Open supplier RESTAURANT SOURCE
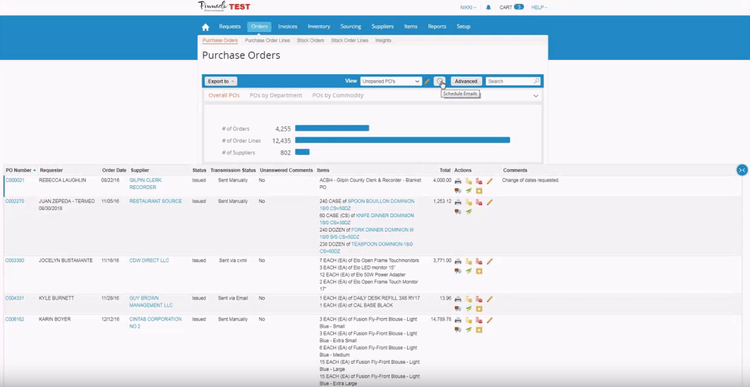Screen dimensions: 750x387 click(x=155, y=201)
